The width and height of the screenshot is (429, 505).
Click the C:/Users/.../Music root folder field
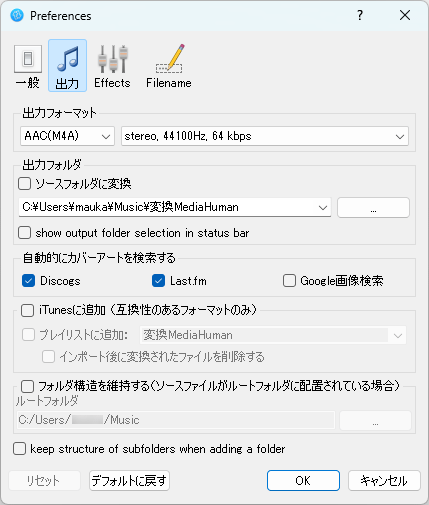(x=176, y=420)
